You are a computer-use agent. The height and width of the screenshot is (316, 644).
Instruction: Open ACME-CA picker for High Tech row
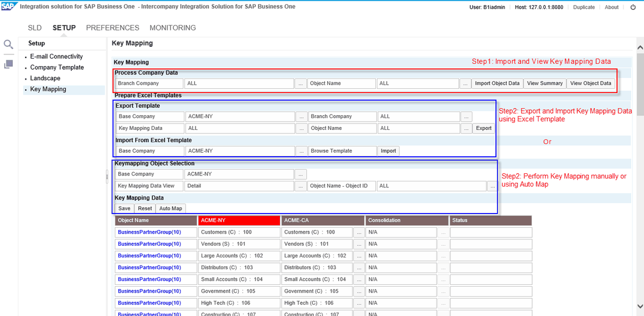(359, 303)
